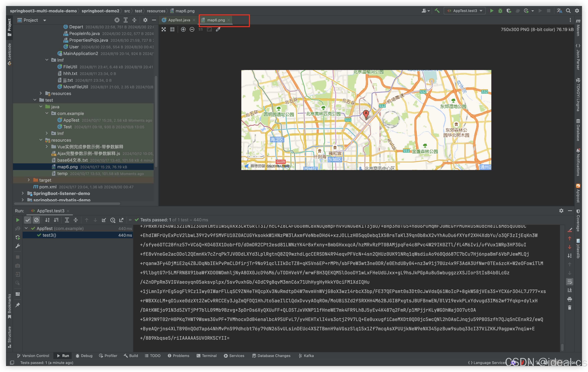Select base64文本.txt file in project tree
The width and height of the screenshot is (588, 372).
pos(72,160)
